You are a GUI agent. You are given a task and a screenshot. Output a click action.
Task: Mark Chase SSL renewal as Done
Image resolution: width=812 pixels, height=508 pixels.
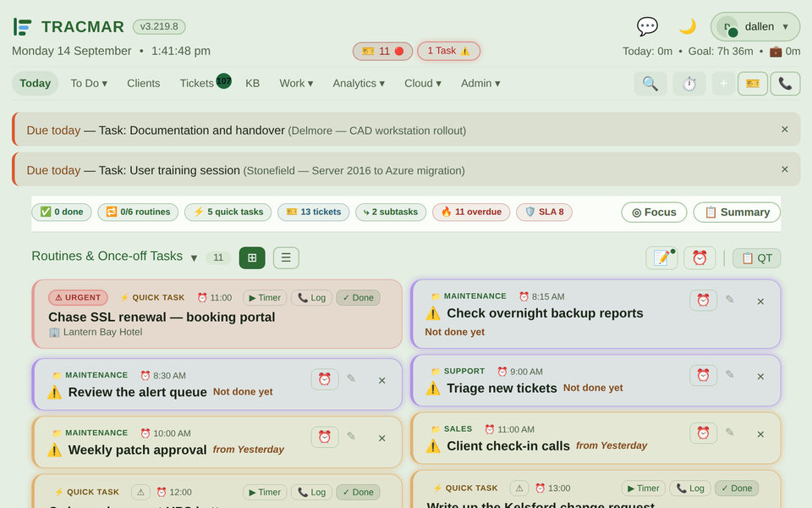358,297
